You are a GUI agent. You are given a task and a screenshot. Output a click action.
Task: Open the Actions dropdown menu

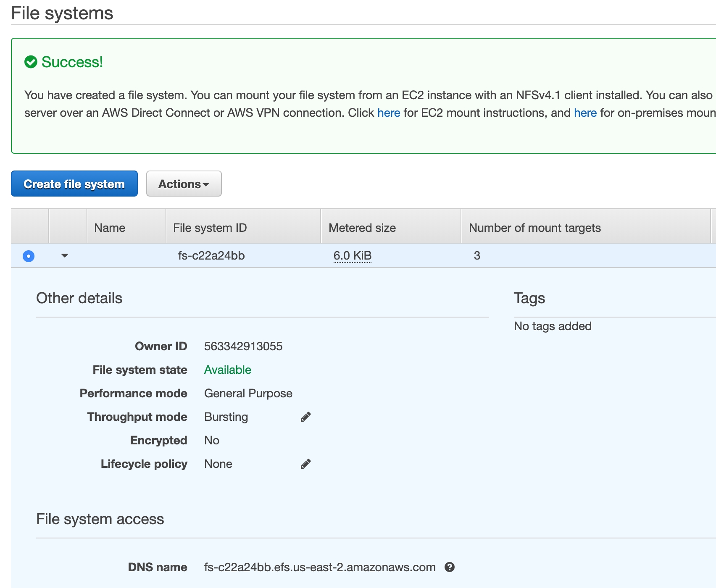pos(184,184)
